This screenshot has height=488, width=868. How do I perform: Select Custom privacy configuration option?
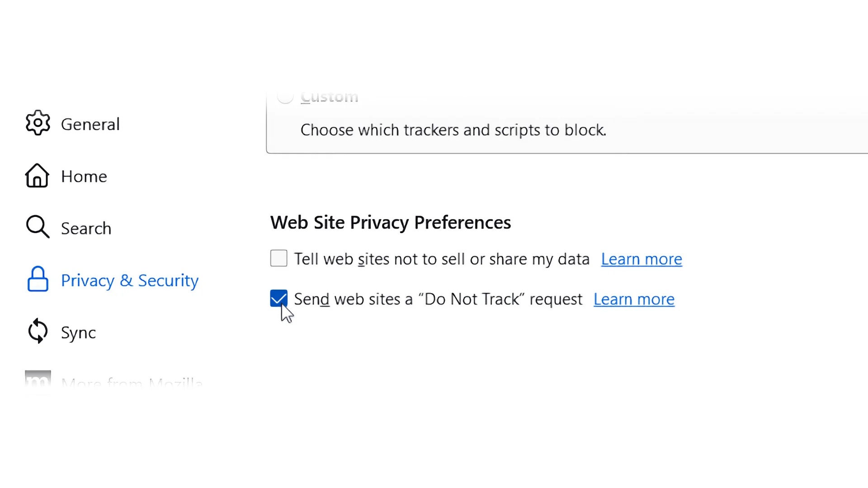click(285, 97)
